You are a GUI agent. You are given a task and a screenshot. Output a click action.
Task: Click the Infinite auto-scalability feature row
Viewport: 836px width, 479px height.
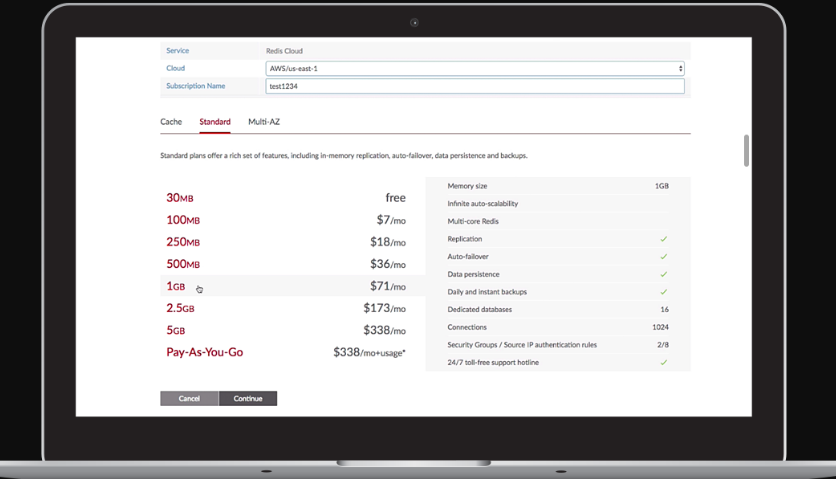pos(558,204)
